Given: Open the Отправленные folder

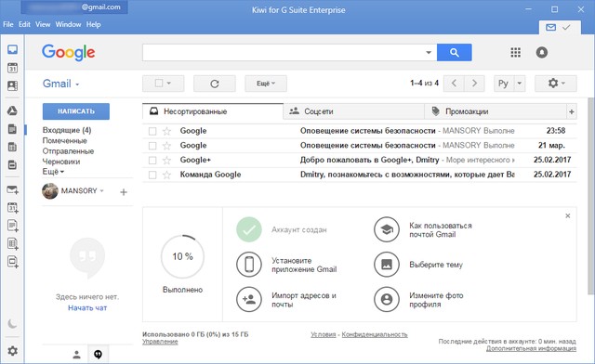Looking at the screenshot, I should point(68,151).
